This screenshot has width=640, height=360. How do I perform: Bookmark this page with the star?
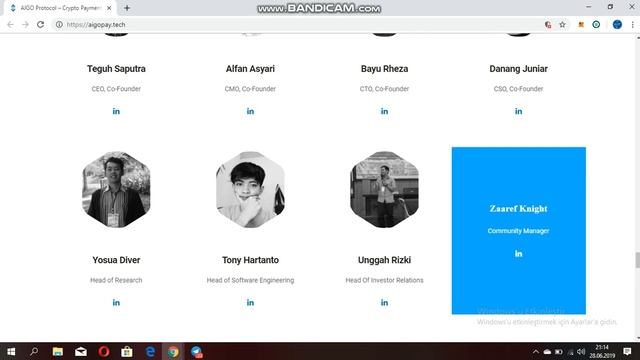(x=562, y=24)
